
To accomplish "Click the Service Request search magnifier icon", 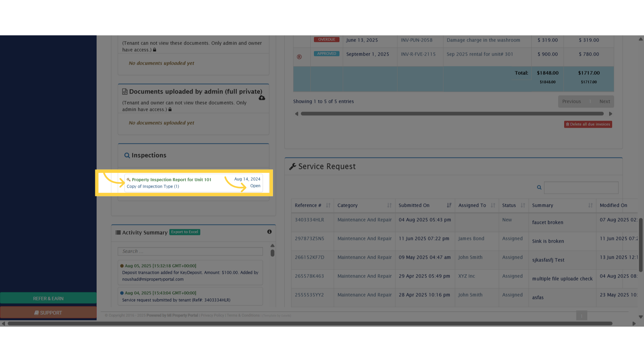I will click(539, 187).
